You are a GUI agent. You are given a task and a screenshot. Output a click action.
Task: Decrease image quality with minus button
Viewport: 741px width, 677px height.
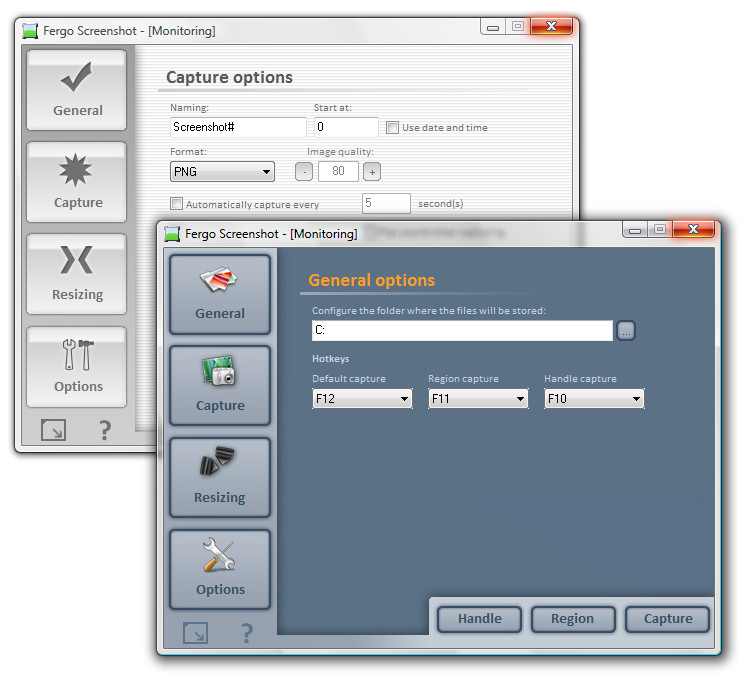point(304,171)
